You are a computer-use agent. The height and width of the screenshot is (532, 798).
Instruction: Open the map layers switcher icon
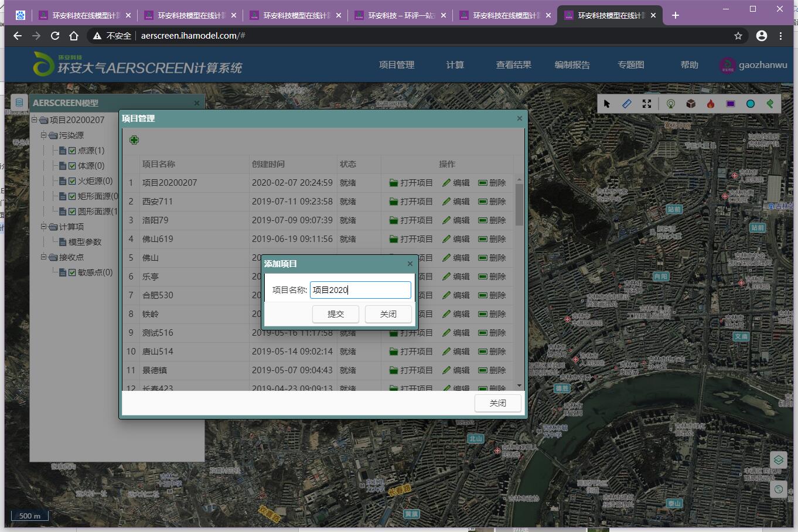pyautogui.click(x=778, y=460)
